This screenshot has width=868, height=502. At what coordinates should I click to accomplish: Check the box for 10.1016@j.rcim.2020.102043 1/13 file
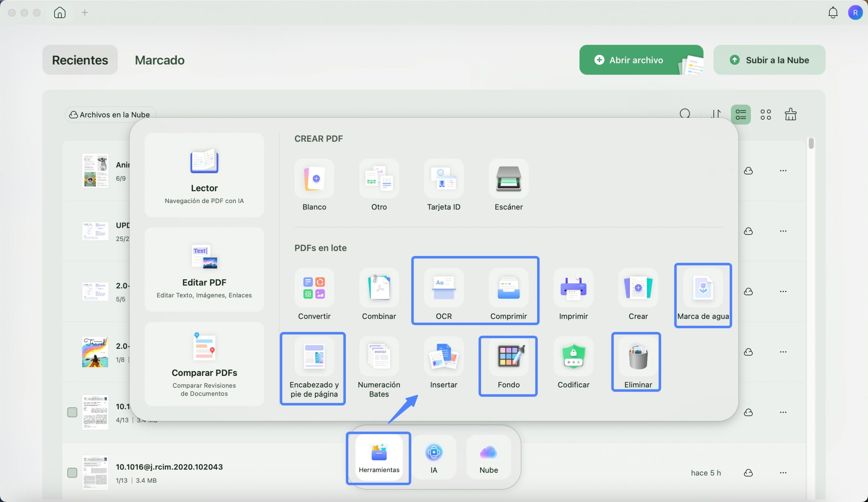pyautogui.click(x=72, y=473)
